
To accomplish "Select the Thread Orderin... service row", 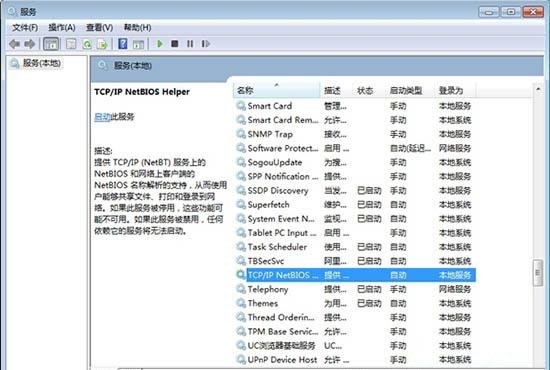I will coord(355,317).
